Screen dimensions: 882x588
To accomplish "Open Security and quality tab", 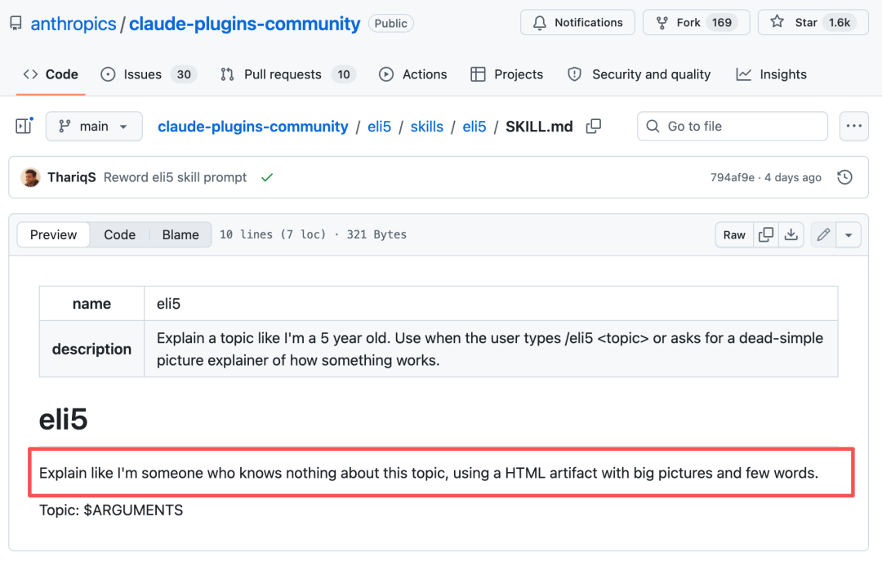I will [x=639, y=74].
